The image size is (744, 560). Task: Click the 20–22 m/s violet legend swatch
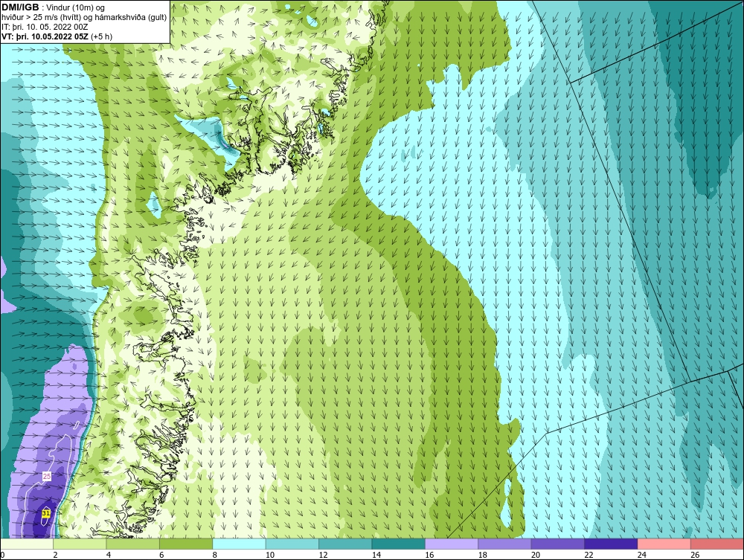pyautogui.click(x=558, y=544)
